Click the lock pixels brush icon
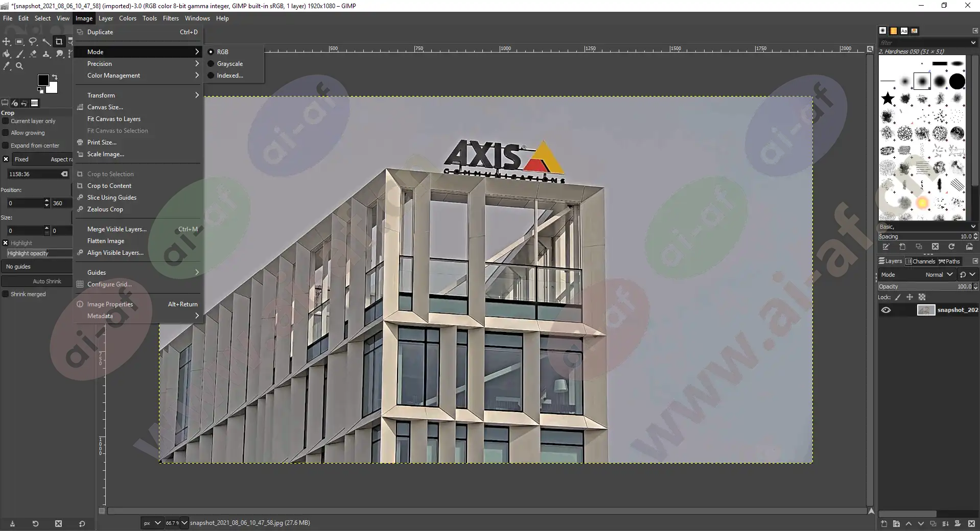This screenshot has width=980, height=531. tap(898, 297)
